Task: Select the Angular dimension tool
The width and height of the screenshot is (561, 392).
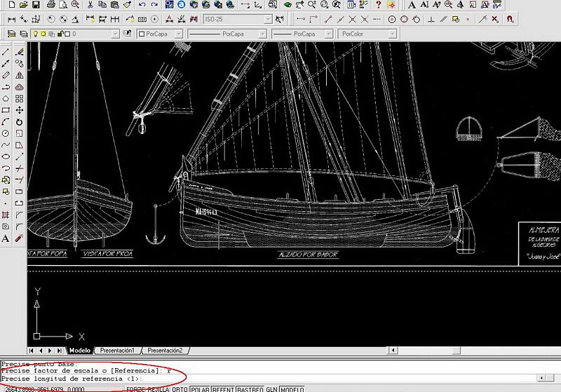Action: click(75, 20)
